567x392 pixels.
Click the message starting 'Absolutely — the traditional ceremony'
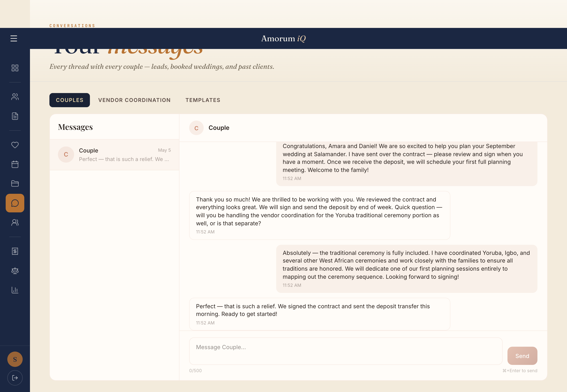click(407, 269)
